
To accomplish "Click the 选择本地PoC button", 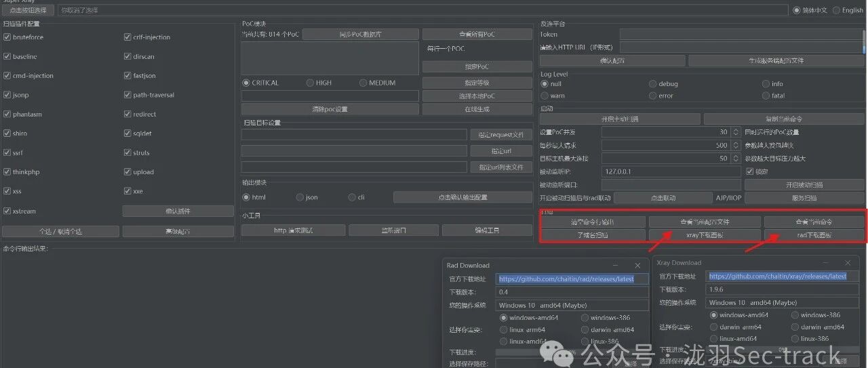I will coord(477,96).
